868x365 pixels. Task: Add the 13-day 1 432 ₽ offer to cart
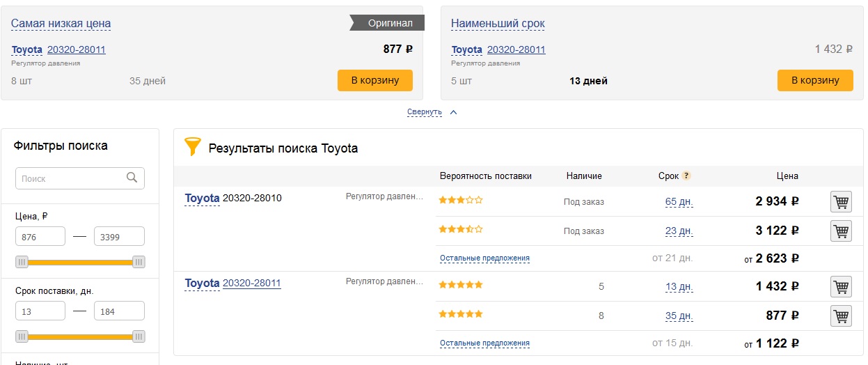click(x=841, y=286)
